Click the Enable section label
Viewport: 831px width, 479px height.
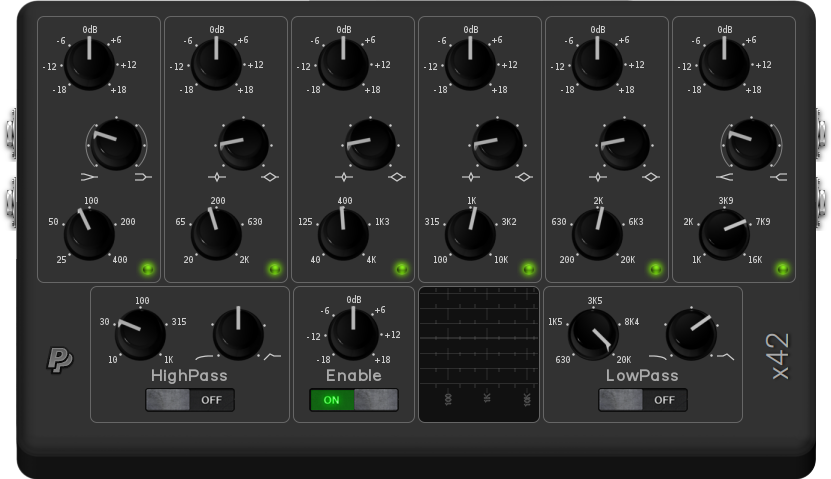(x=353, y=376)
